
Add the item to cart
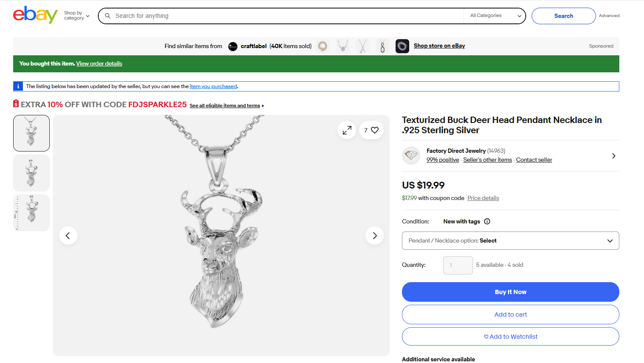click(x=510, y=314)
